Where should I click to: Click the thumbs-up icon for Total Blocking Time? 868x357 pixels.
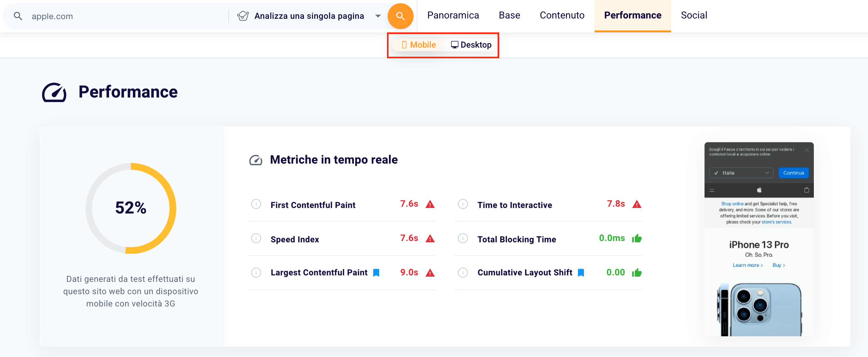coord(636,238)
